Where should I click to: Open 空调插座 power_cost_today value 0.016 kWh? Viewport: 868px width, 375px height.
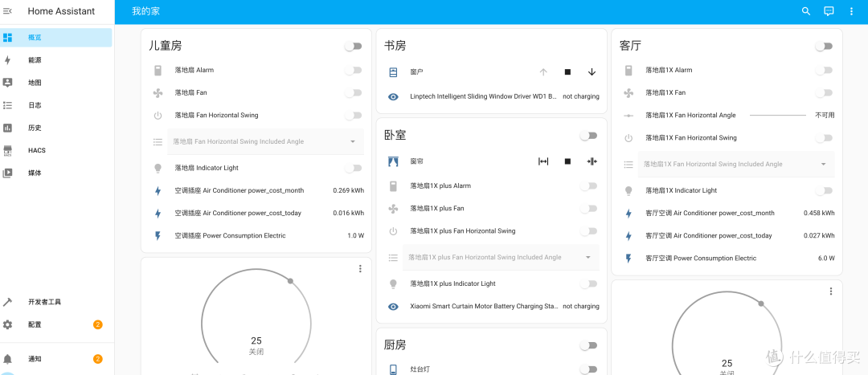349,213
